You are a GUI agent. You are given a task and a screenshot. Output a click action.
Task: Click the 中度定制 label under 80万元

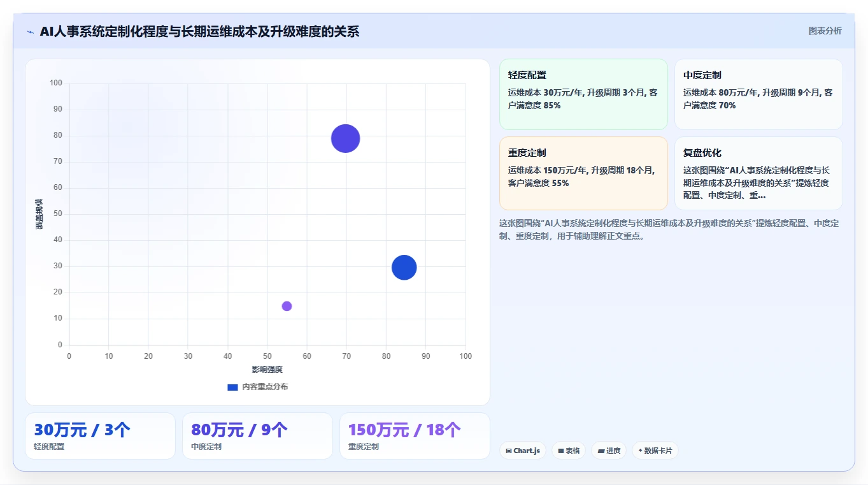click(x=206, y=447)
